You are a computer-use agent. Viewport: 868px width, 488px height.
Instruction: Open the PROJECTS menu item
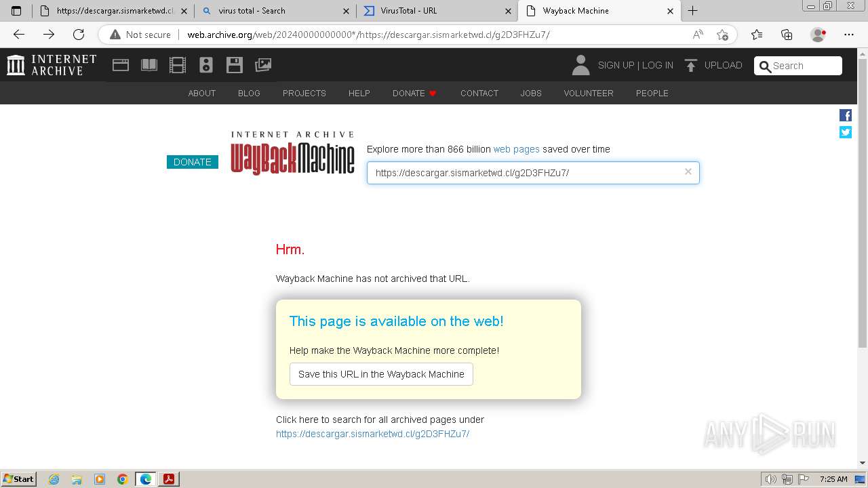pyautogui.click(x=304, y=94)
